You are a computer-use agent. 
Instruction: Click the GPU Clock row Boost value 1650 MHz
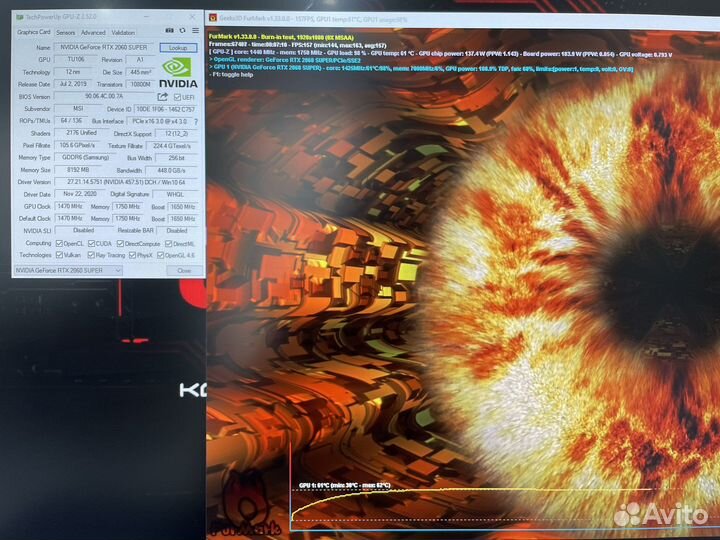183,207
